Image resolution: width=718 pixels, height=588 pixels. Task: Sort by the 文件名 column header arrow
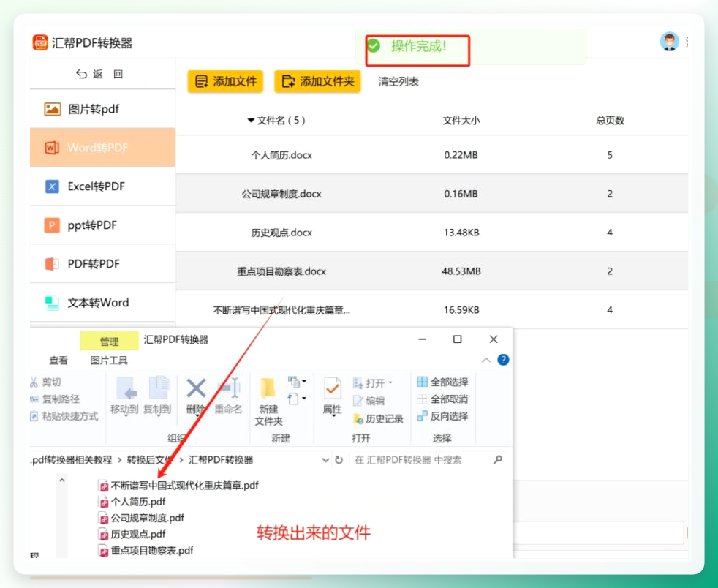[x=251, y=121]
